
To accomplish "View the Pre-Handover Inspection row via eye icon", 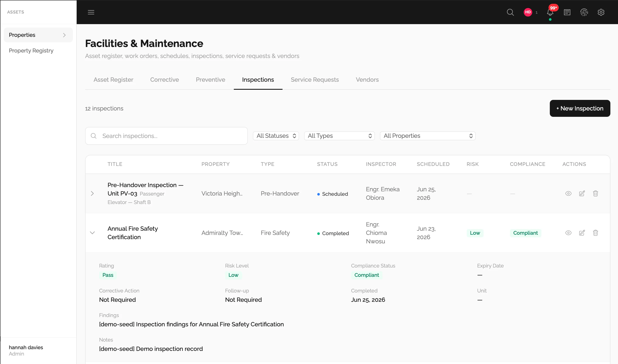I will coord(568,193).
